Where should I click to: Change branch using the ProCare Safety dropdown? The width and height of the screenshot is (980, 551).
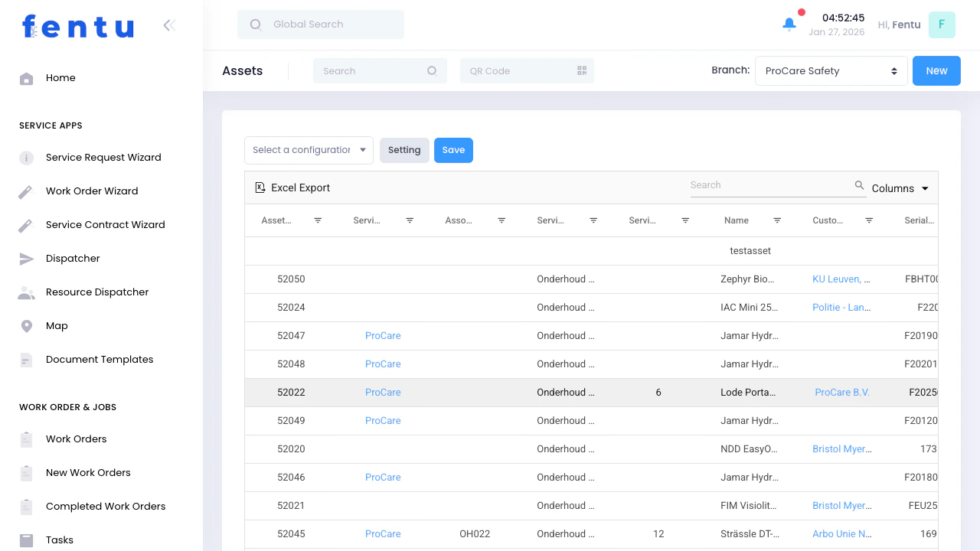[831, 70]
